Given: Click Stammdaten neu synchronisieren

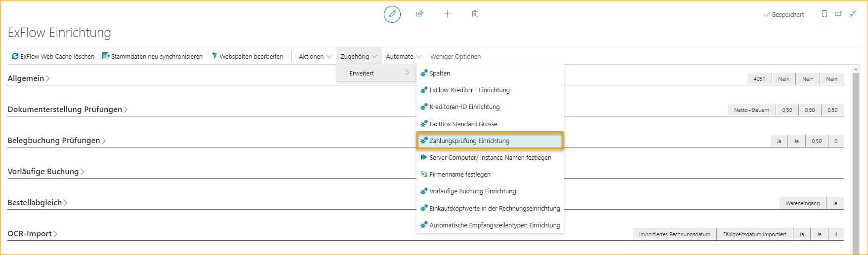Looking at the screenshot, I should pos(152,56).
